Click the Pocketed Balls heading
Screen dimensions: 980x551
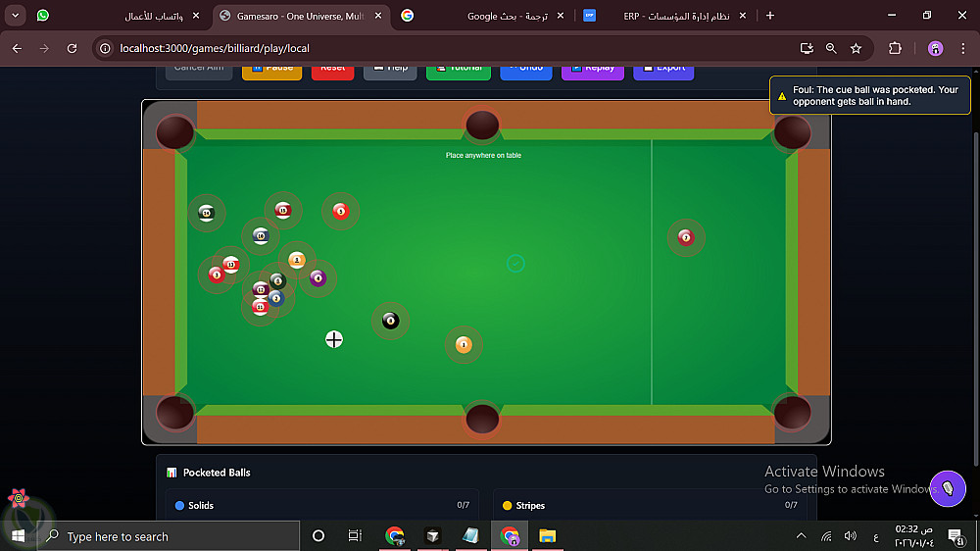click(217, 473)
